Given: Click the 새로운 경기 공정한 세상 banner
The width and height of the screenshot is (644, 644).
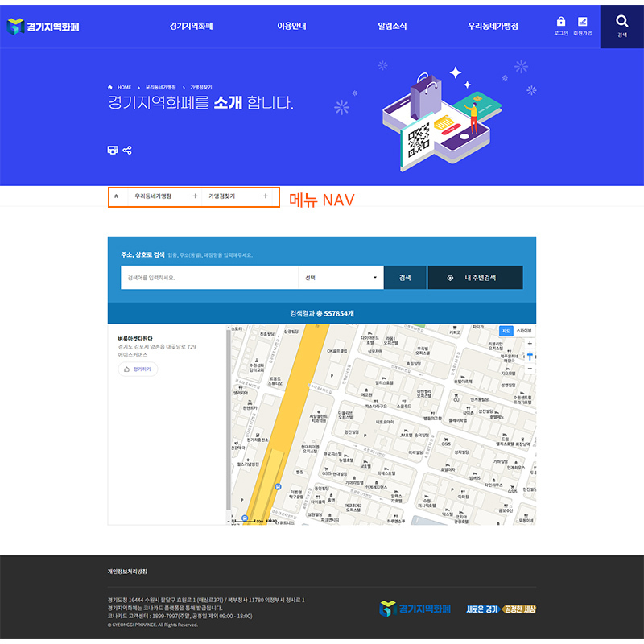Looking at the screenshot, I should pos(501,609).
